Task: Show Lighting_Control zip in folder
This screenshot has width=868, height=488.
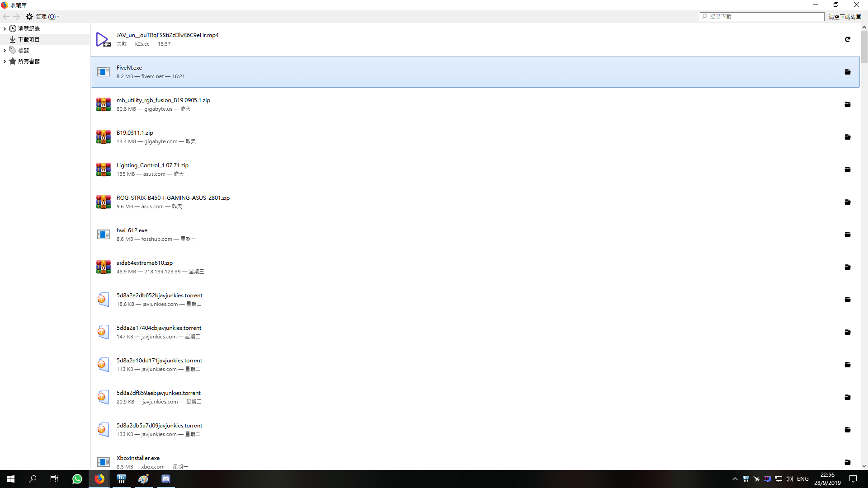Action: pyautogui.click(x=848, y=169)
